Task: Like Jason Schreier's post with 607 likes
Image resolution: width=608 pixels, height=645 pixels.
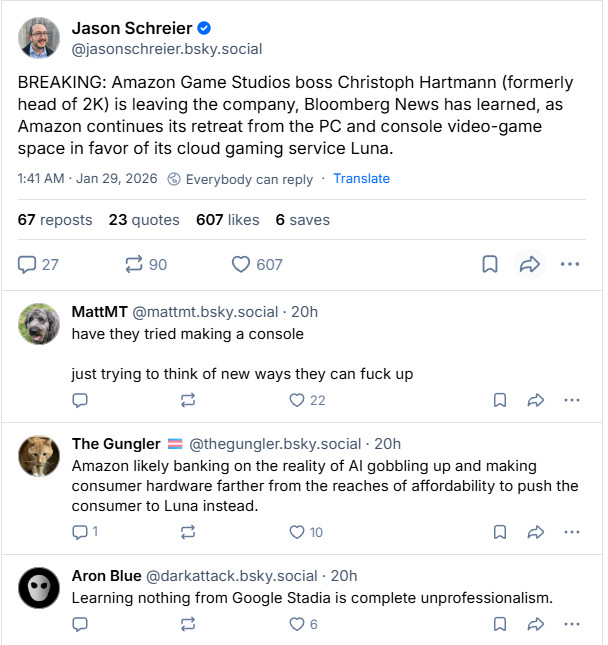Action: pyautogui.click(x=241, y=264)
